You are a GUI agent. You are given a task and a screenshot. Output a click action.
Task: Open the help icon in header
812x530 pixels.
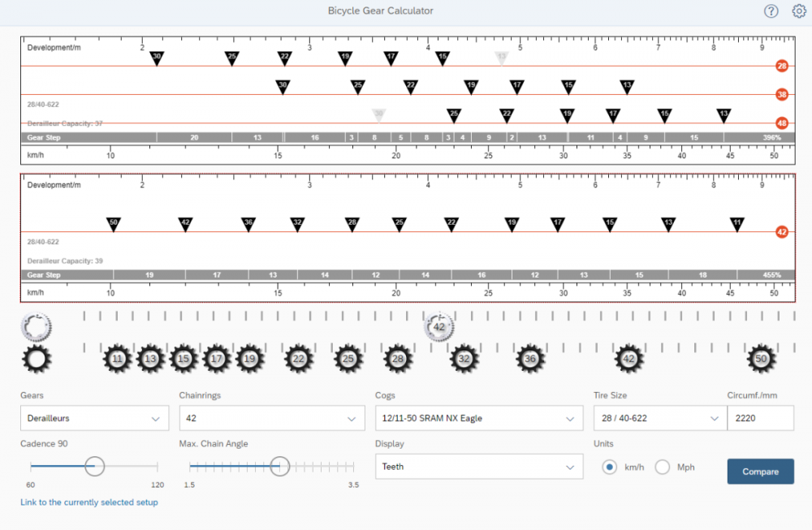click(771, 11)
